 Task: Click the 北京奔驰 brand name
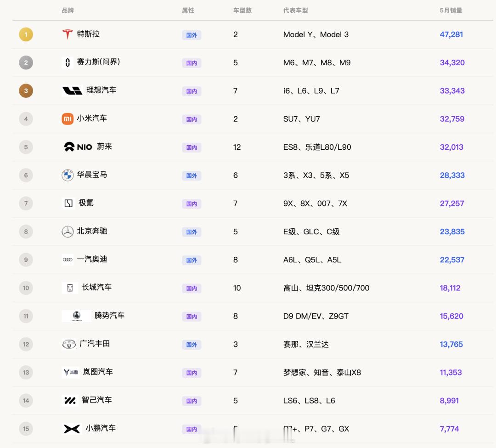(x=92, y=231)
